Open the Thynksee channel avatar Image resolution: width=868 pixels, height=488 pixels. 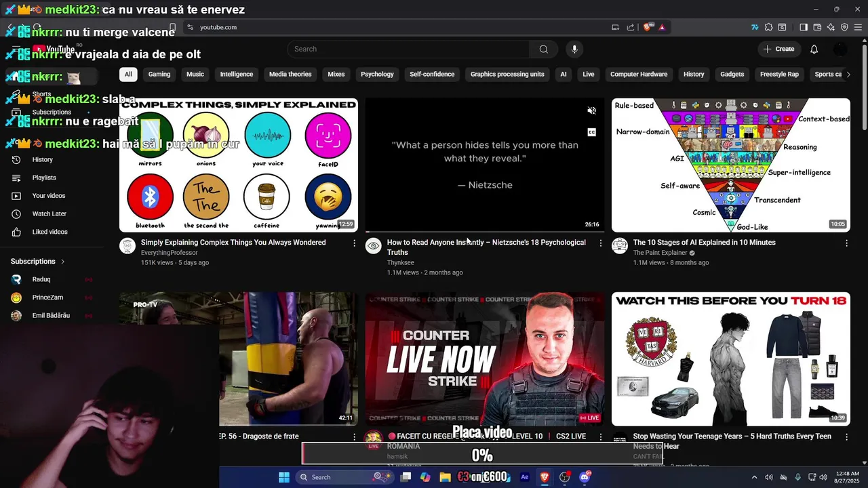pos(374,246)
